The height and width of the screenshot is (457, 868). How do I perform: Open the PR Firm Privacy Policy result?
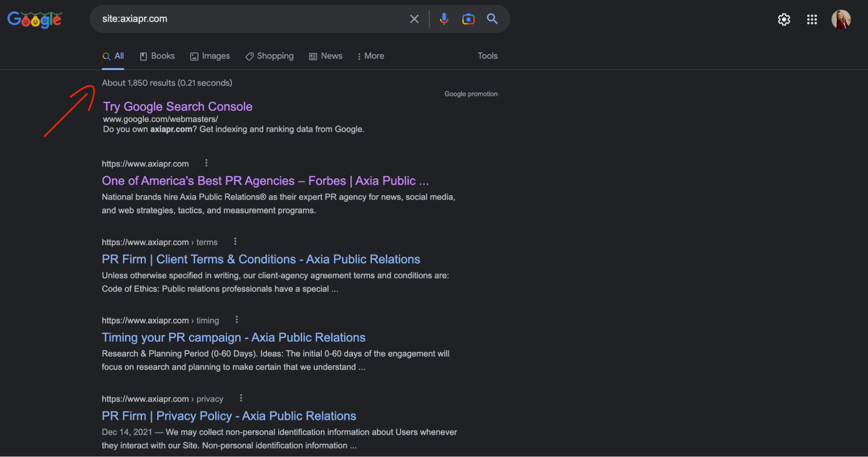(x=229, y=416)
